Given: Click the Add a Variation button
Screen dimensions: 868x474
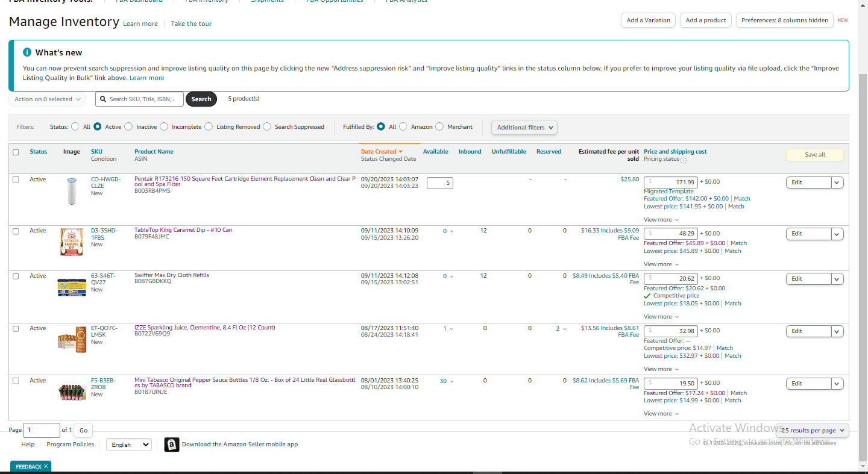Looking at the screenshot, I should click(x=648, y=20).
